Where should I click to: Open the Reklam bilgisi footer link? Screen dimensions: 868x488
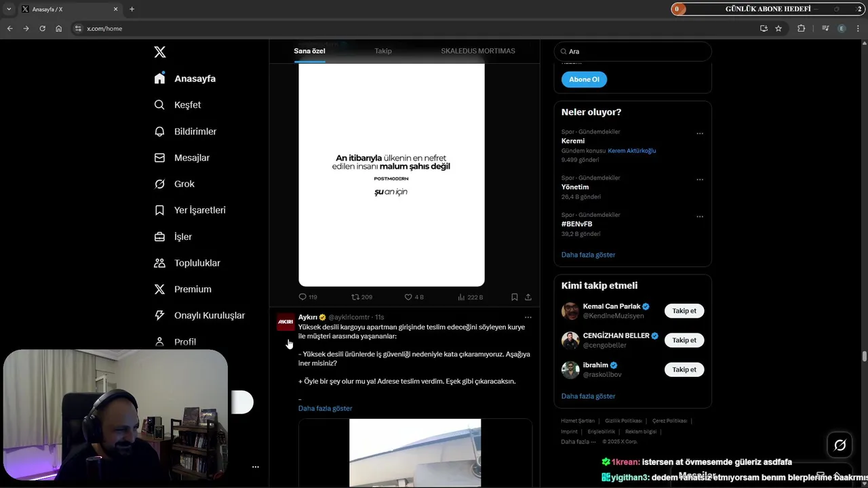click(x=641, y=432)
